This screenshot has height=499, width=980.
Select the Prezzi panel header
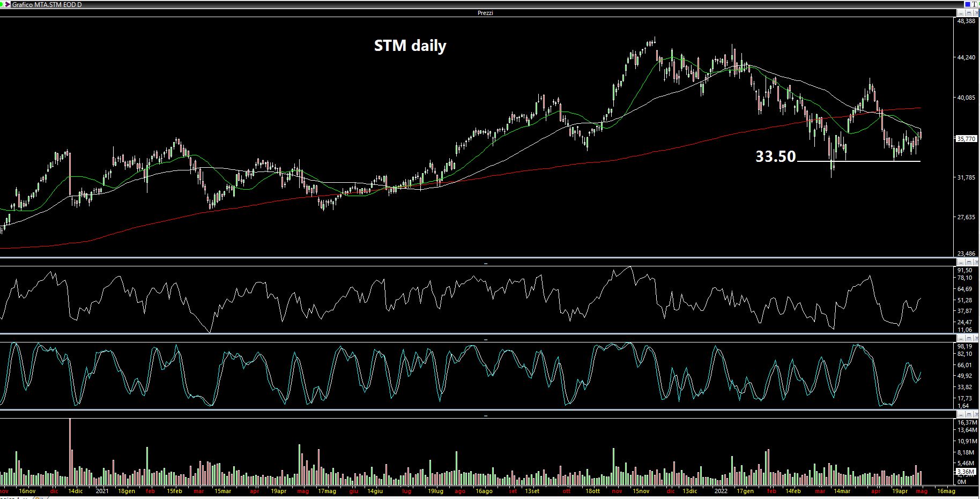pyautogui.click(x=485, y=13)
